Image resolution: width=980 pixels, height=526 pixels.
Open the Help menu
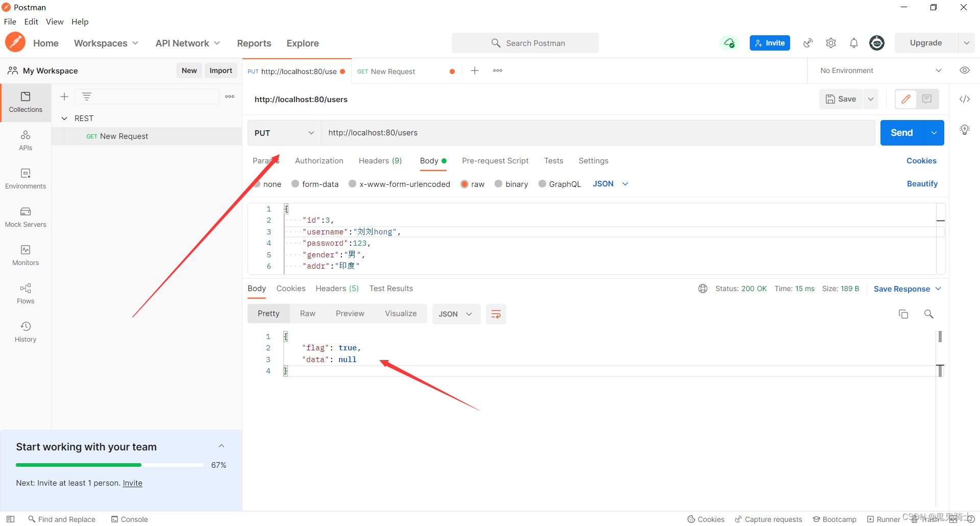[80, 21]
